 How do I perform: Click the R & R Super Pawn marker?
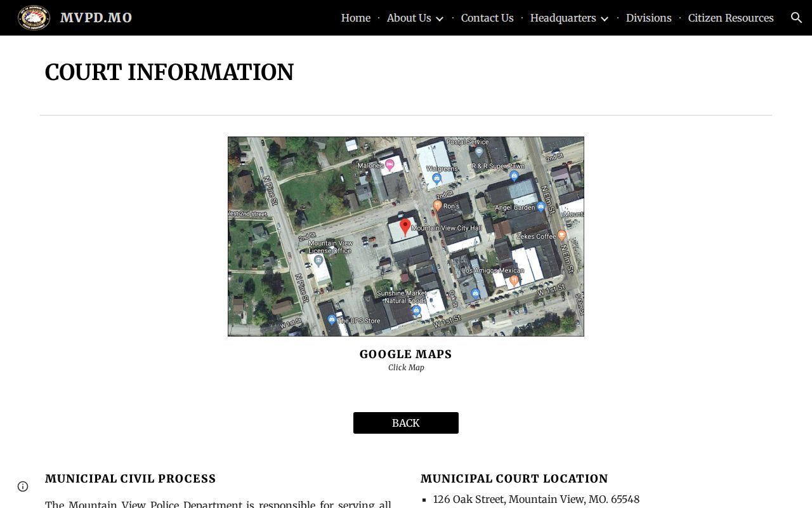(x=514, y=176)
